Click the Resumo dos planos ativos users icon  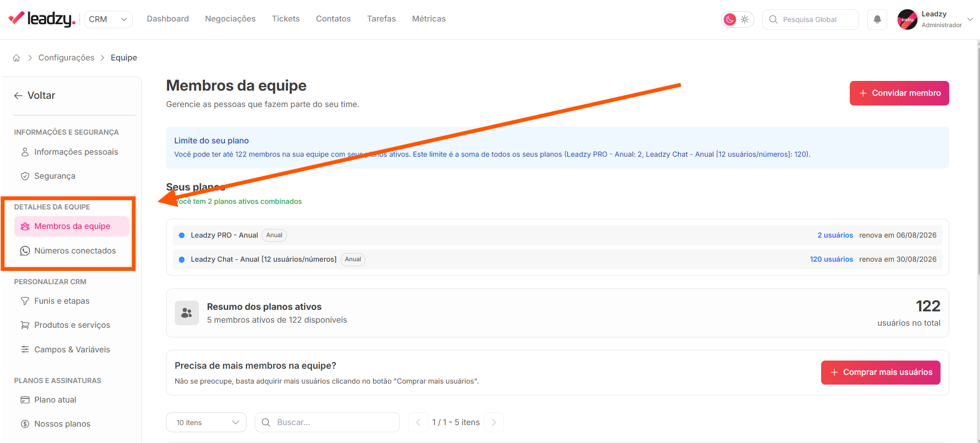[x=187, y=313]
